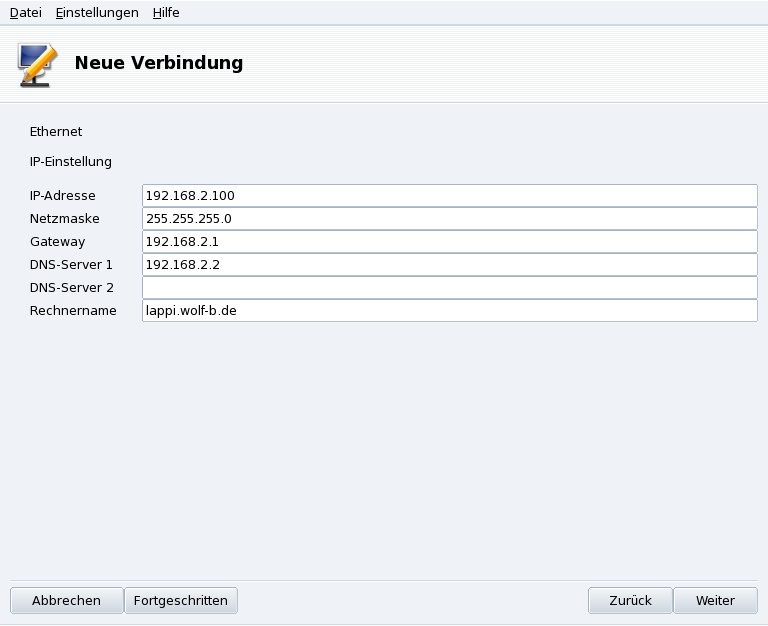Click the Fortgeschritten button
768x626 pixels.
point(181,600)
